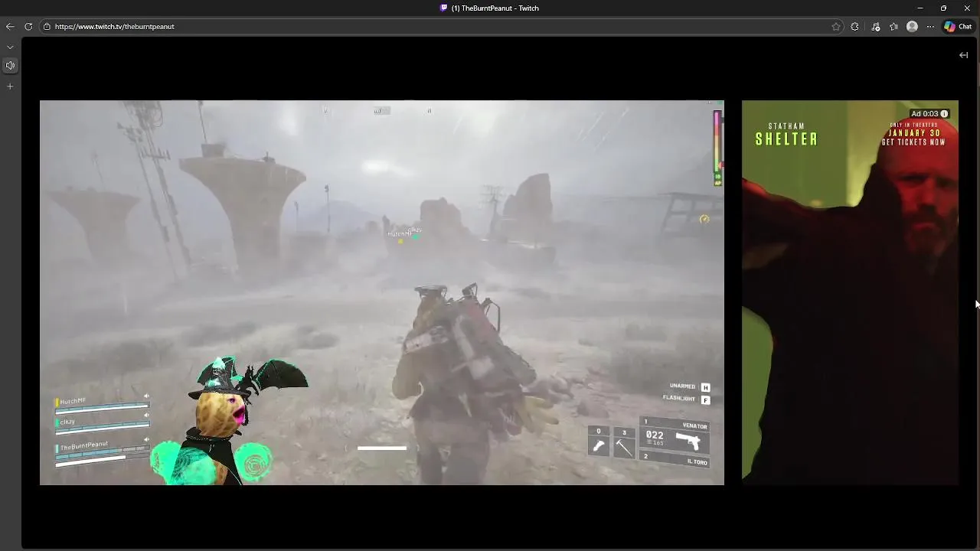Viewport: 980px width, 551px height.
Task: Expand the vertical tabs chevron in sidebar
Action: (10, 47)
